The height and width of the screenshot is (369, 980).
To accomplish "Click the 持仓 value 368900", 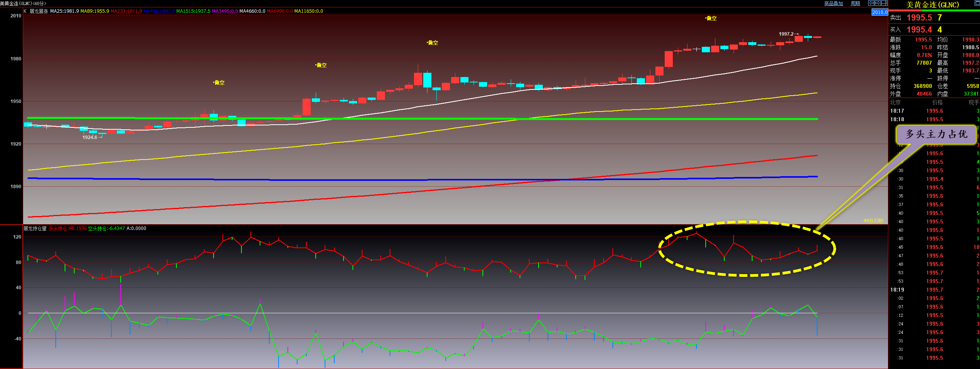I will (x=923, y=86).
